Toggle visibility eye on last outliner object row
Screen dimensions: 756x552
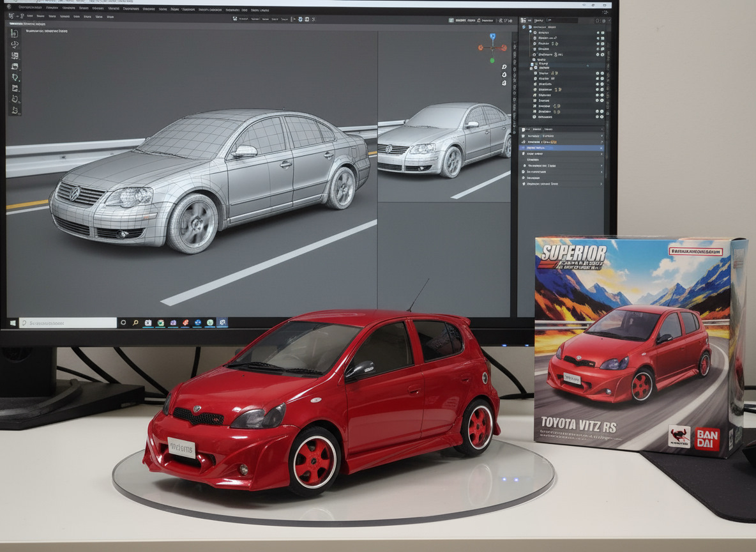(x=598, y=117)
